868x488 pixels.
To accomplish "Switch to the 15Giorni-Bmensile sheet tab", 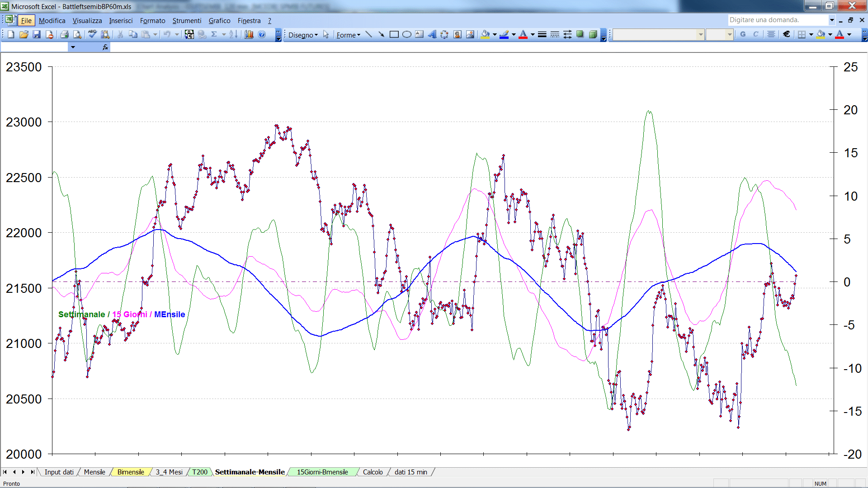I will pos(322,472).
